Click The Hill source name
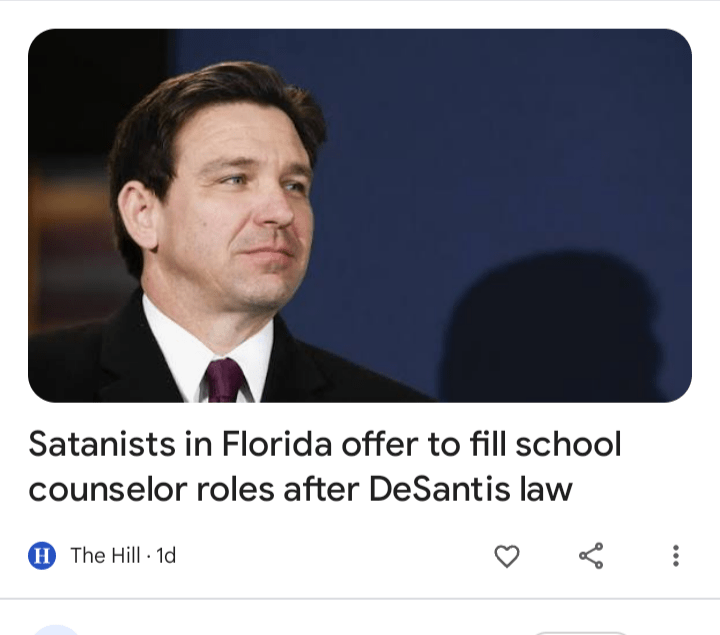 (101, 555)
